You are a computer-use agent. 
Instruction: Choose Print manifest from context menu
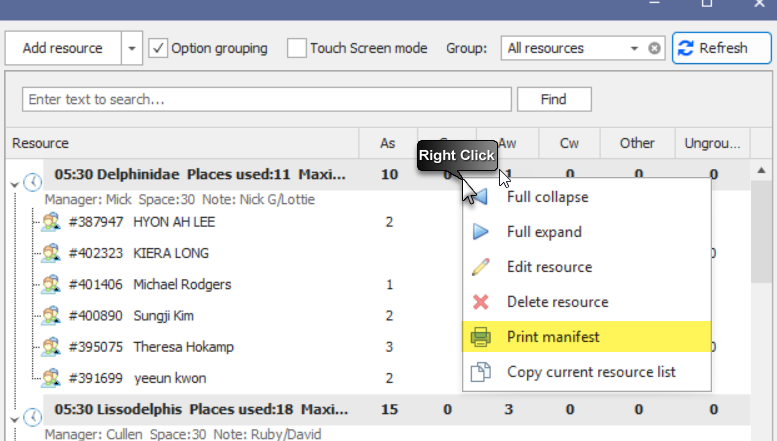click(587, 337)
